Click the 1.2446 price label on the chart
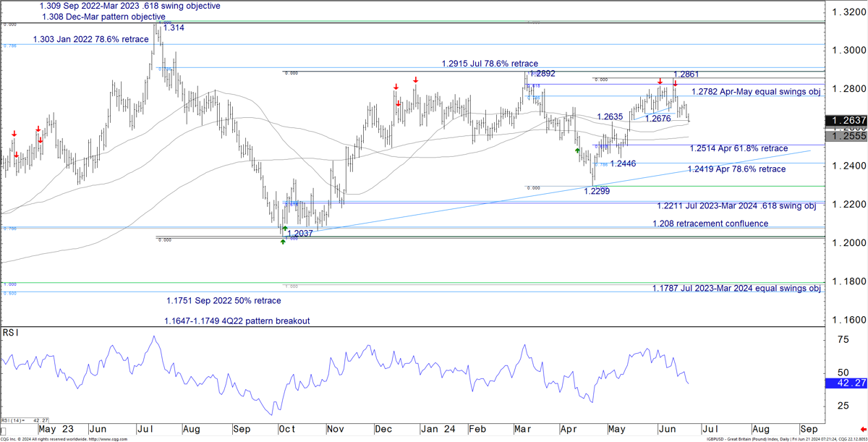 [623, 164]
